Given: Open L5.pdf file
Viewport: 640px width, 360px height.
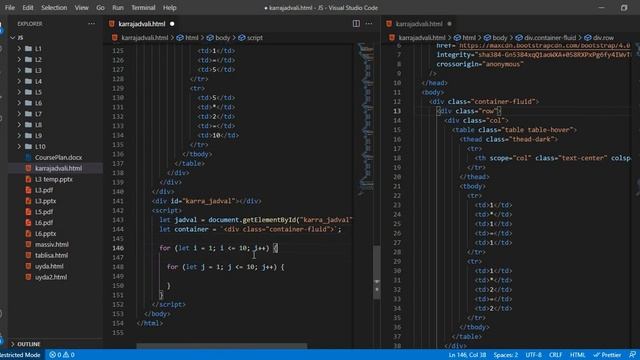Looking at the screenshot, I should [x=44, y=212].
